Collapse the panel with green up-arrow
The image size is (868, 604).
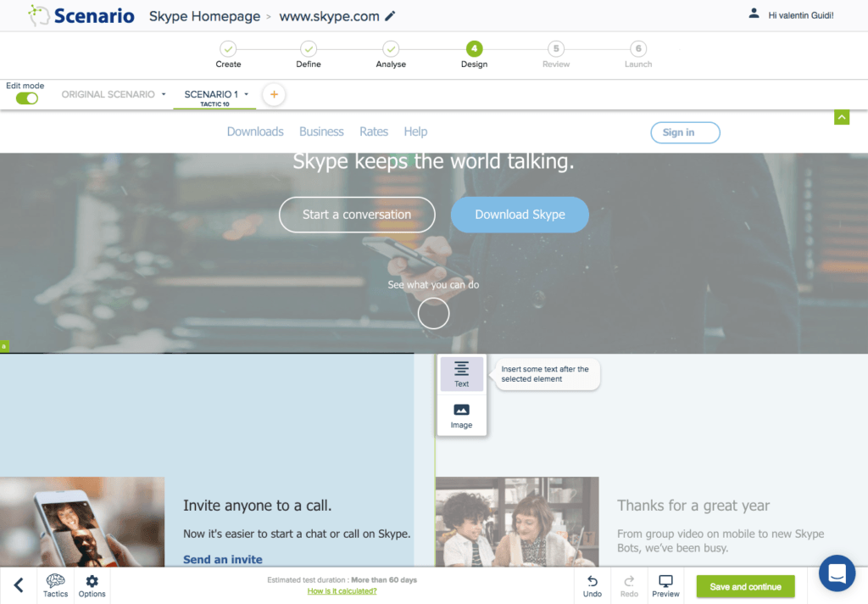click(842, 117)
